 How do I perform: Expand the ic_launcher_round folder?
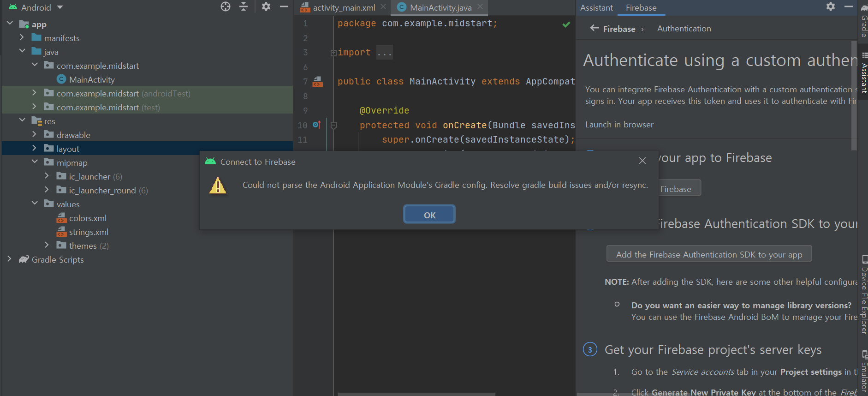click(47, 189)
